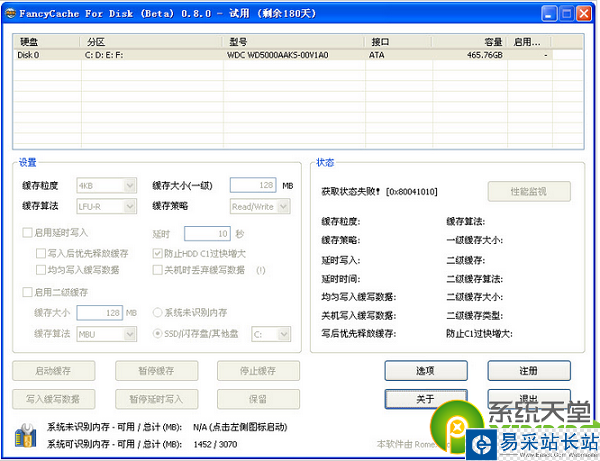Click the C: D: E: F: partition cell
Screen dimensions: 600x461
pos(104,55)
